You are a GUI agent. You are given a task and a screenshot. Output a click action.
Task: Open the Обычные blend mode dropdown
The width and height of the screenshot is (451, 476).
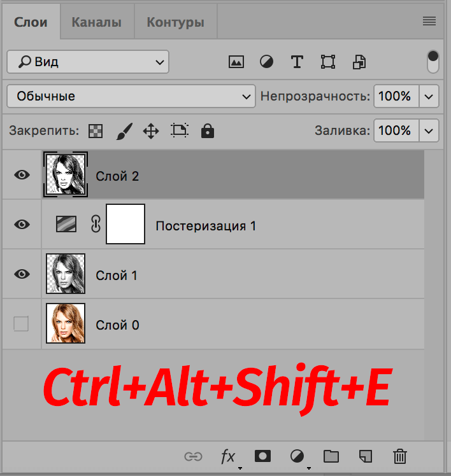131,97
